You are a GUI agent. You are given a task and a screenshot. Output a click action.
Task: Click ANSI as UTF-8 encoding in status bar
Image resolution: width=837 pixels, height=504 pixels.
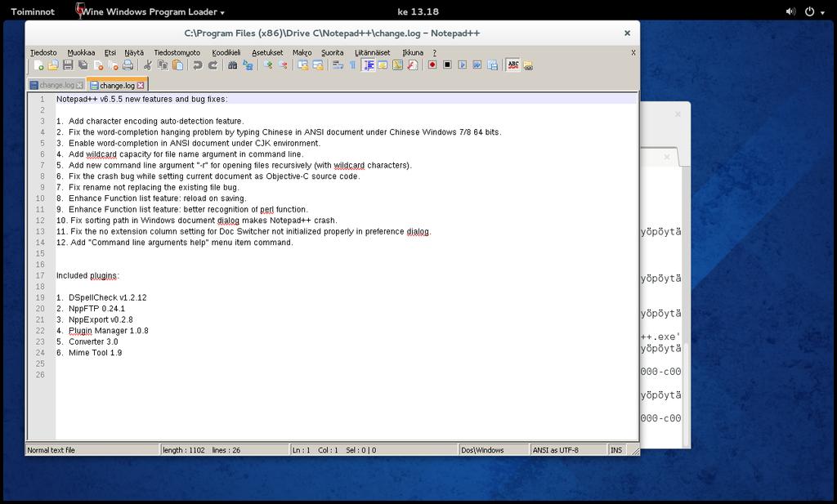567,450
